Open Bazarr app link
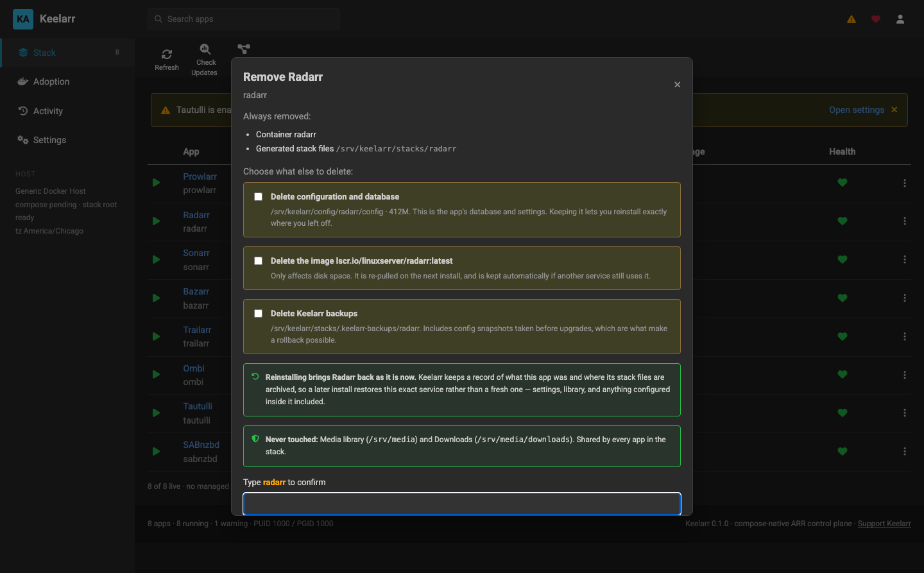The height and width of the screenshot is (573, 924). point(196,291)
